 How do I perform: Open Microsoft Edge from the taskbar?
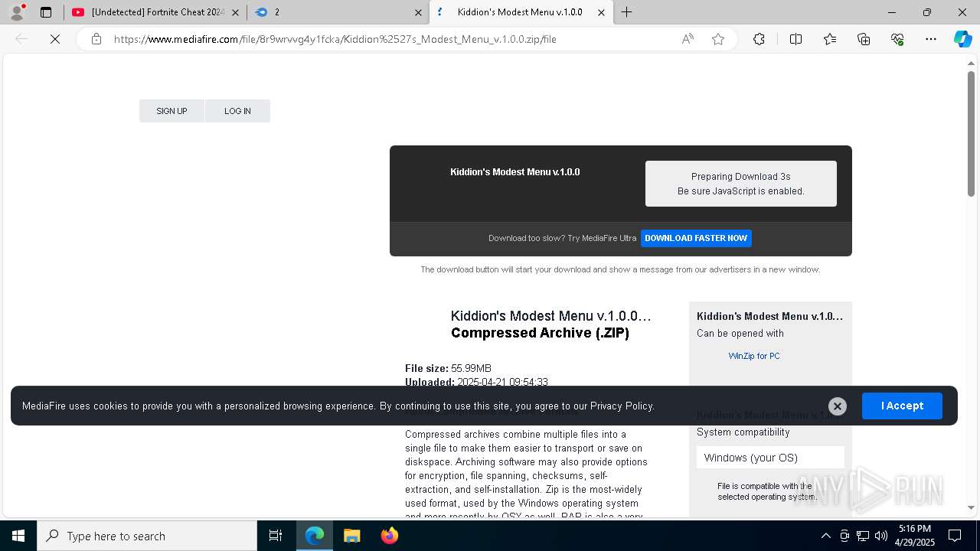pos(315,536)
